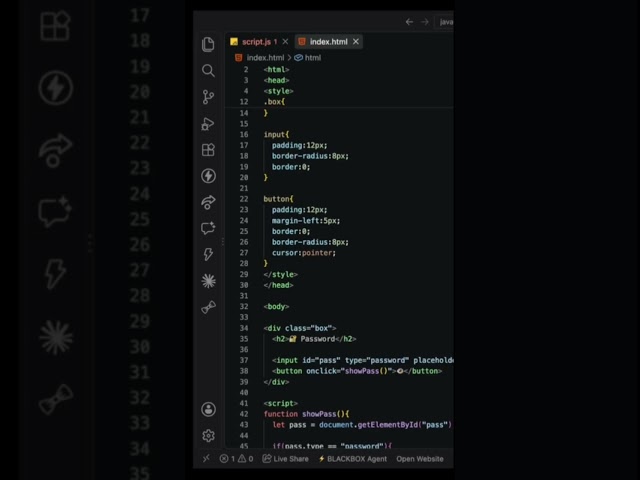This screenshot has height=480, width=640.
Task: Open the Accounts menu
Action: tap(208, 409)
